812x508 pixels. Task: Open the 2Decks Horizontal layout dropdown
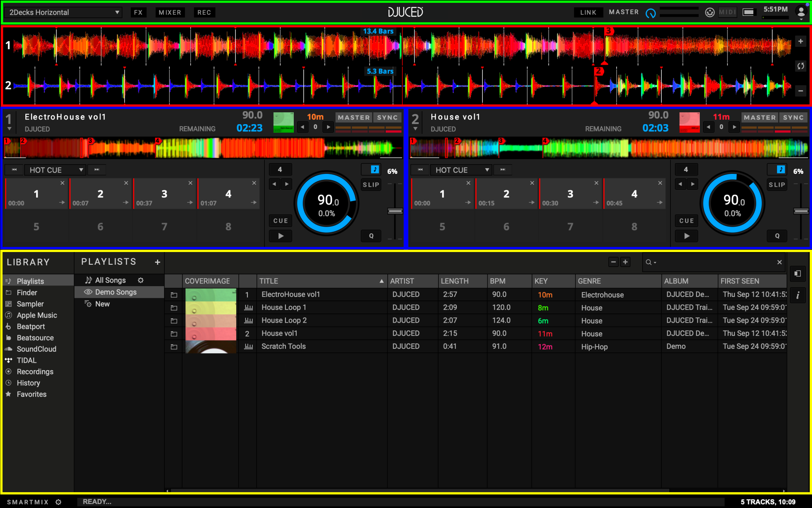pos(63,12)
